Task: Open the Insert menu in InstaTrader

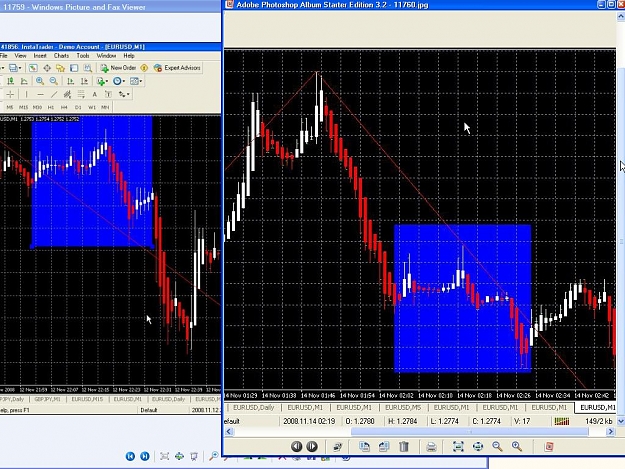Action: (40, 56)
